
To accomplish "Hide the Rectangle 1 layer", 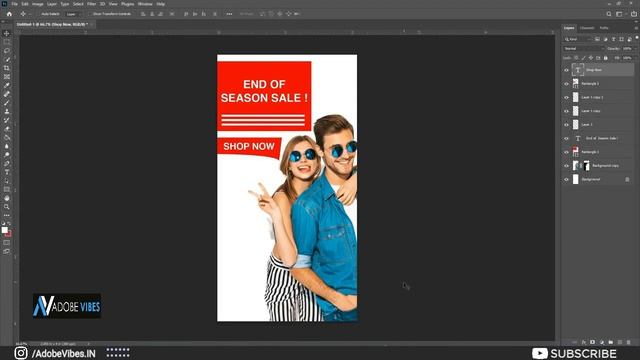I will (566, 152).
